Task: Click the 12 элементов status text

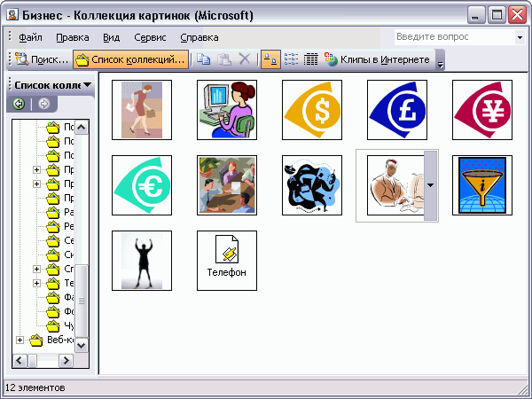Action: 35,387
